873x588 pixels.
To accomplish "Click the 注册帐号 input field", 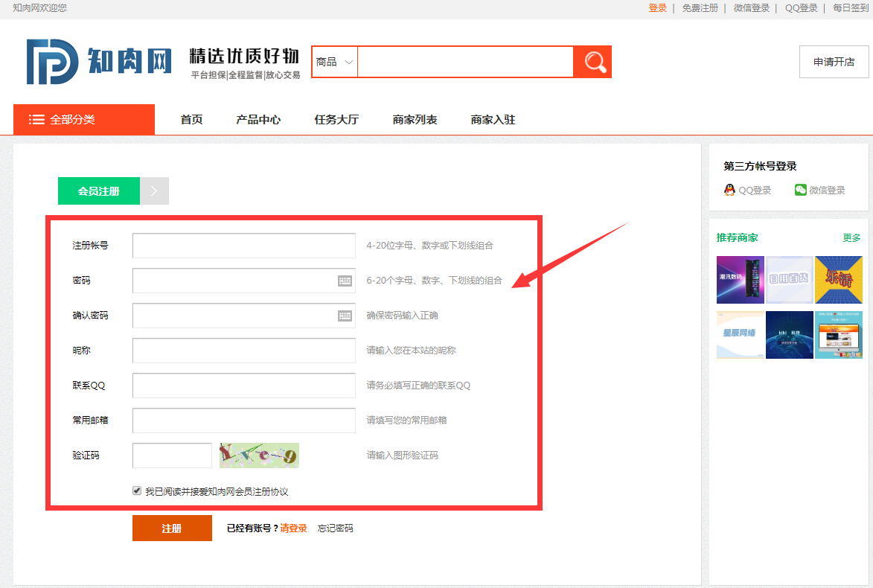I will [x=244, y=246].
